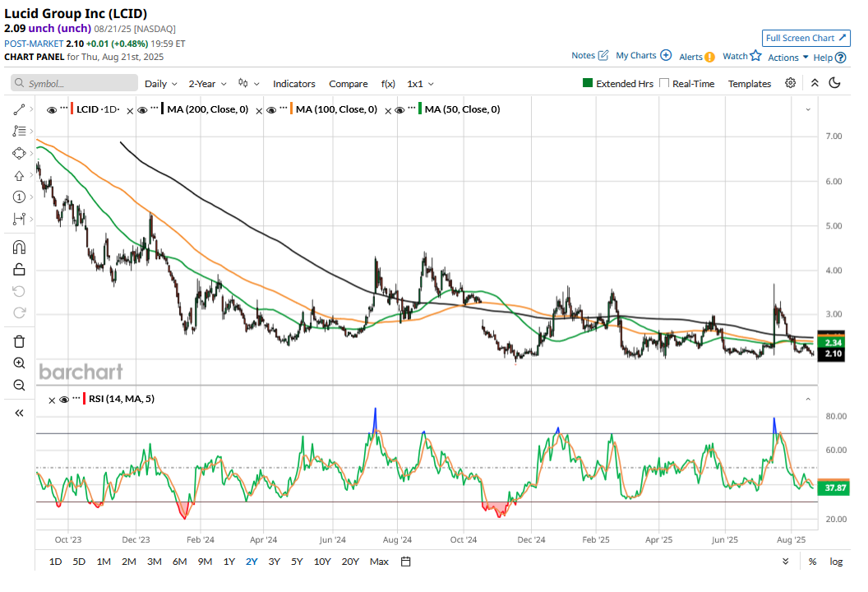Select the up-arrow marker tool

coord(19,176)
